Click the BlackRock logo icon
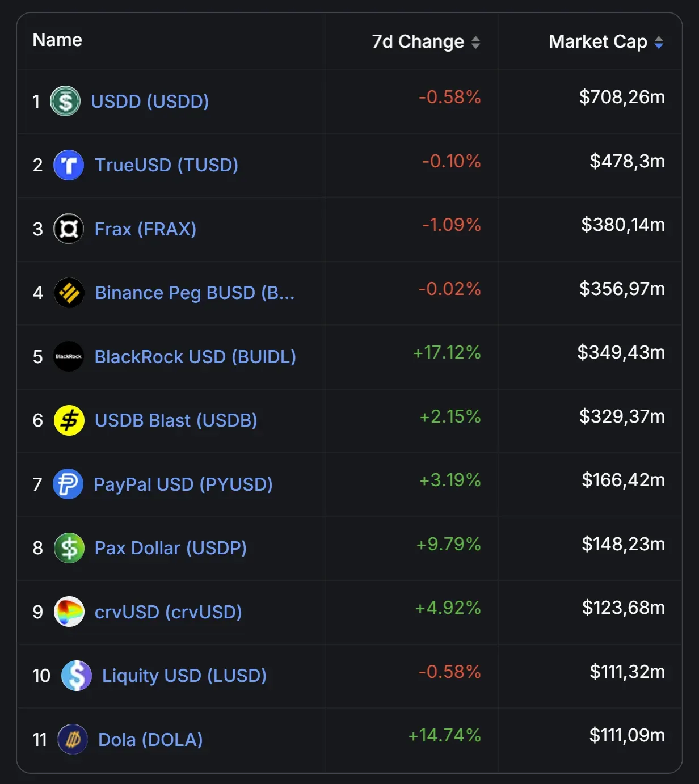 pyautogui.click(x=69, y=357)
